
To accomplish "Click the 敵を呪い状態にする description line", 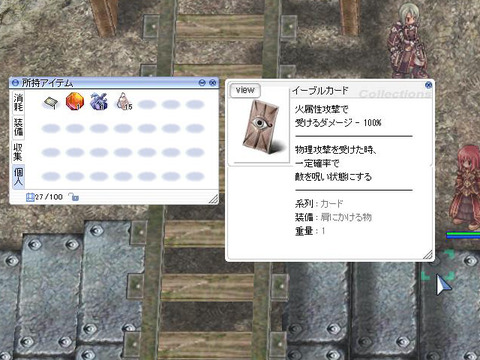I will 333,177.
